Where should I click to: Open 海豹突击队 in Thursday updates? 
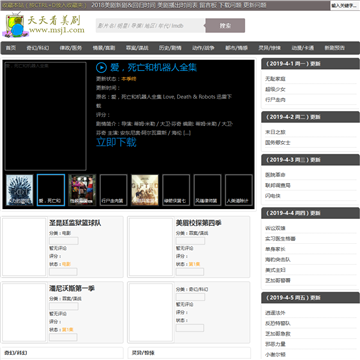[x=278, y=259]
